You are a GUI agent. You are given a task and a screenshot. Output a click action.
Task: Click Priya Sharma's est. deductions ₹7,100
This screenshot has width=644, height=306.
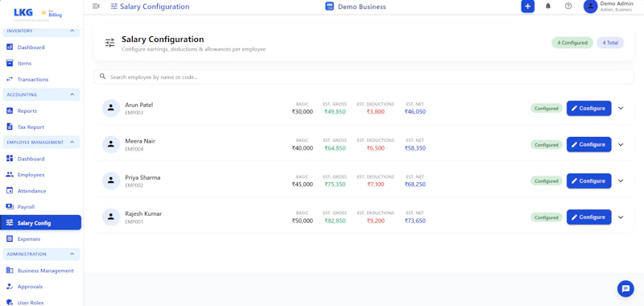375,184
